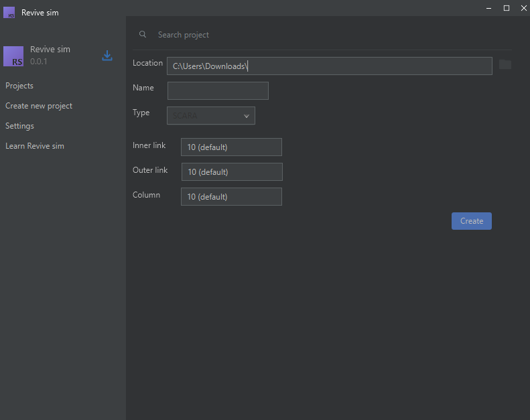The image size is (530, 420).
Task: Click the Inner link value field
Action: click(x=232, y=147)
